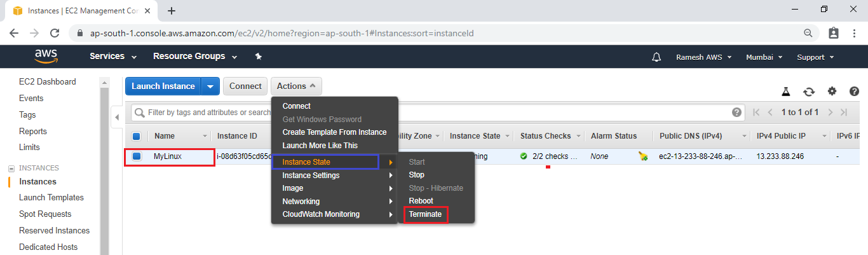Go to first page of results
Screen dimensions: 868x255
click(756, 113)
